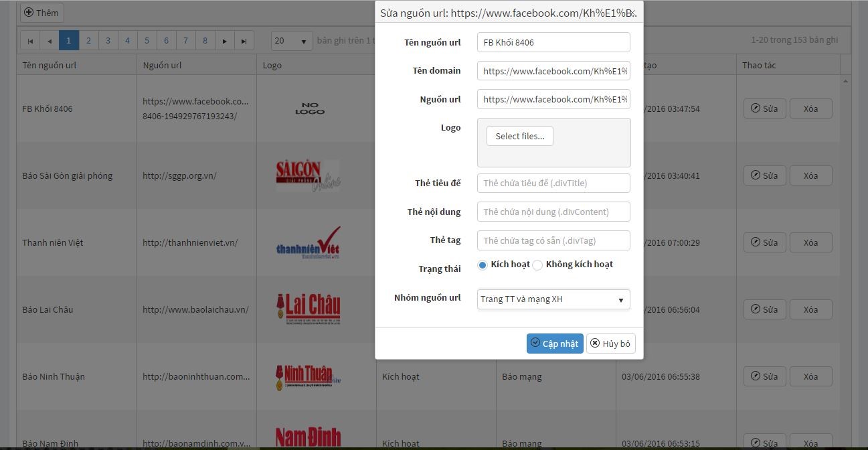
Task: Click the first page pager icon
Action: pyautogui.click(x=30, y=41)
